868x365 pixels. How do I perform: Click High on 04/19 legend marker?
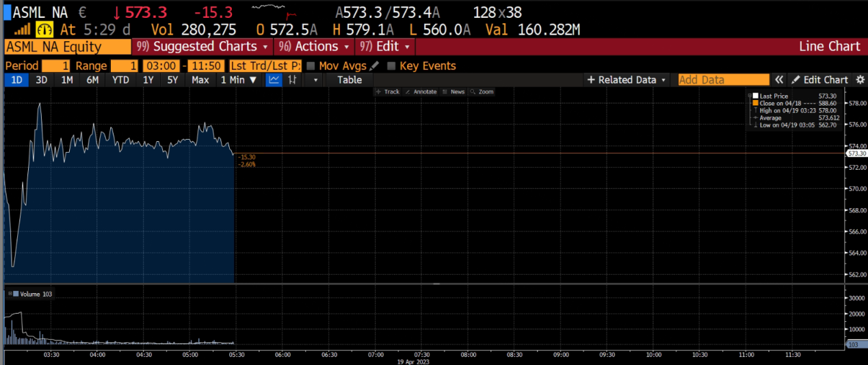point(755,110)
